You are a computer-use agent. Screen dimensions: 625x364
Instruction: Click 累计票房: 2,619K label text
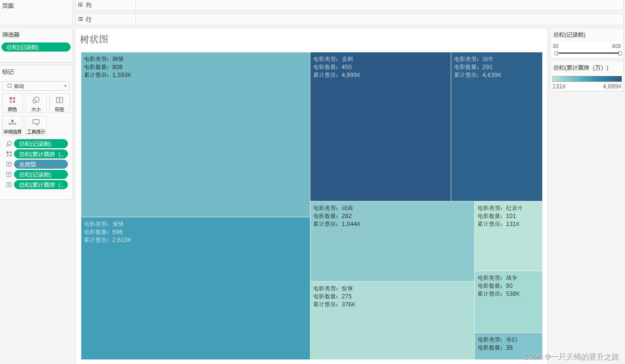point(108,240)
